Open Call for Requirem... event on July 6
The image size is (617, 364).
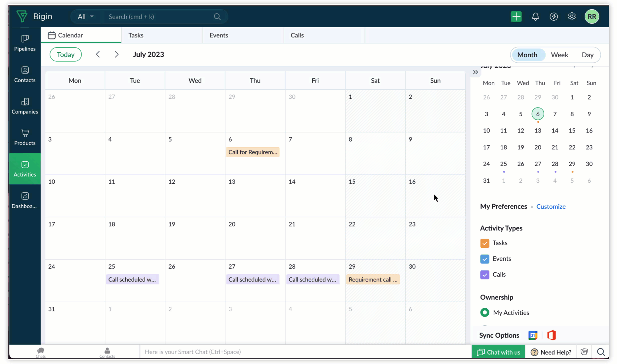253,152
